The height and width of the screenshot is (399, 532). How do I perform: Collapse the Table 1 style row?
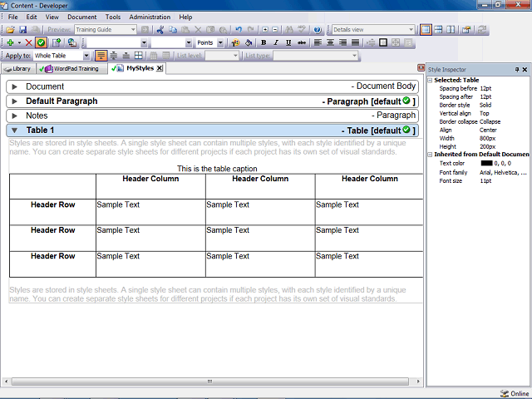click(x=15, y=131)
